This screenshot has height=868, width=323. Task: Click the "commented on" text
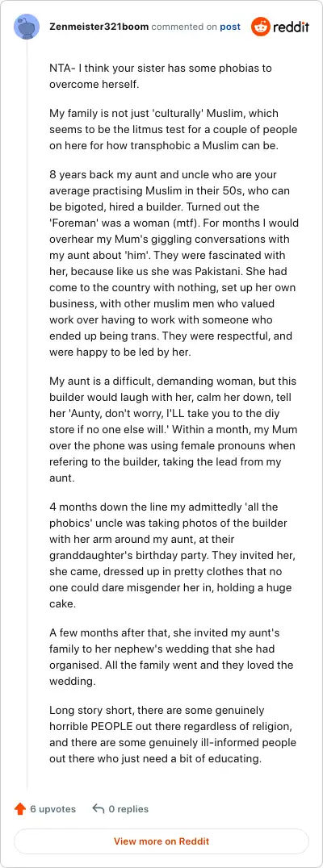click(184, 27)
